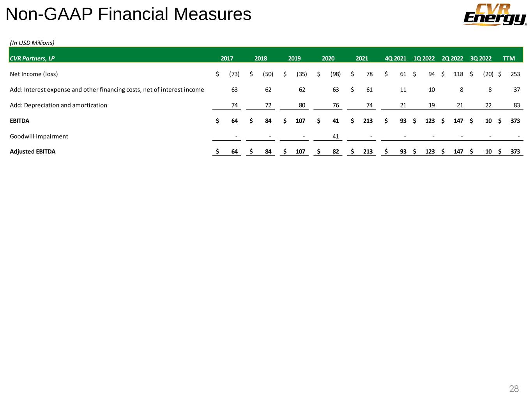Click the 3Q 2022 column header

point(481,58)
